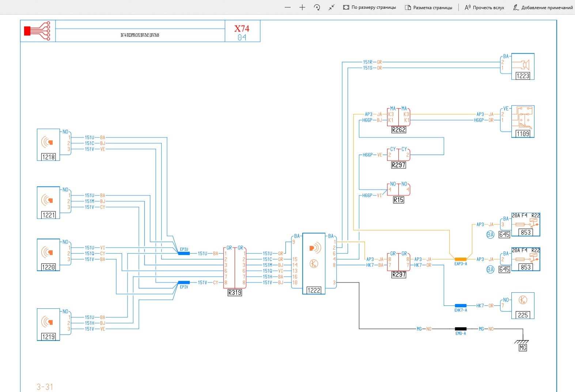Screen dimensions: 575x392
Task: Click the orange EAP3-A splice marker
Action: 461,259
